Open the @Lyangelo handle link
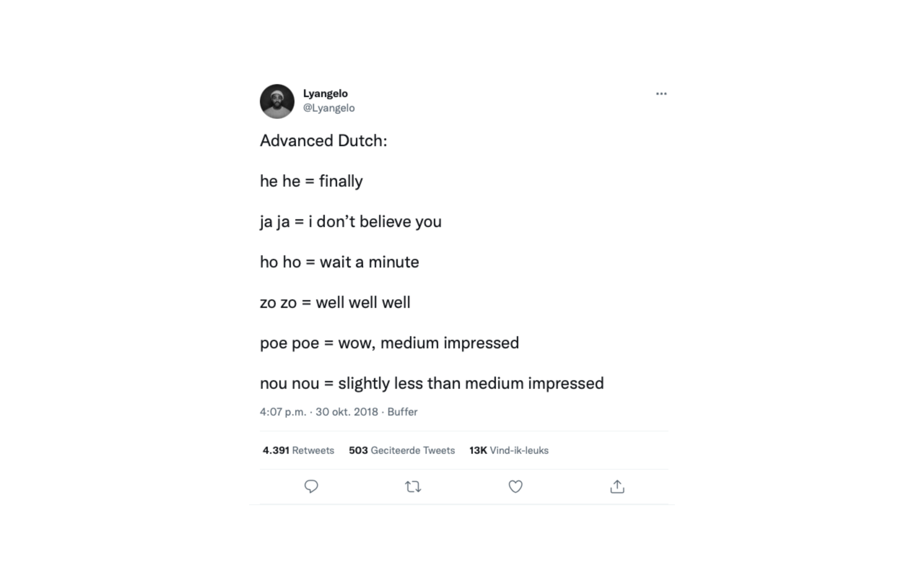Viewport: 924px width, 578px height. [329, 108]
